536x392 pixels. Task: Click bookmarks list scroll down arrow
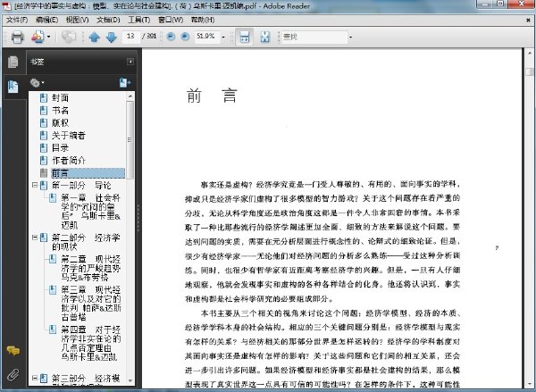[x=130, y=380]
